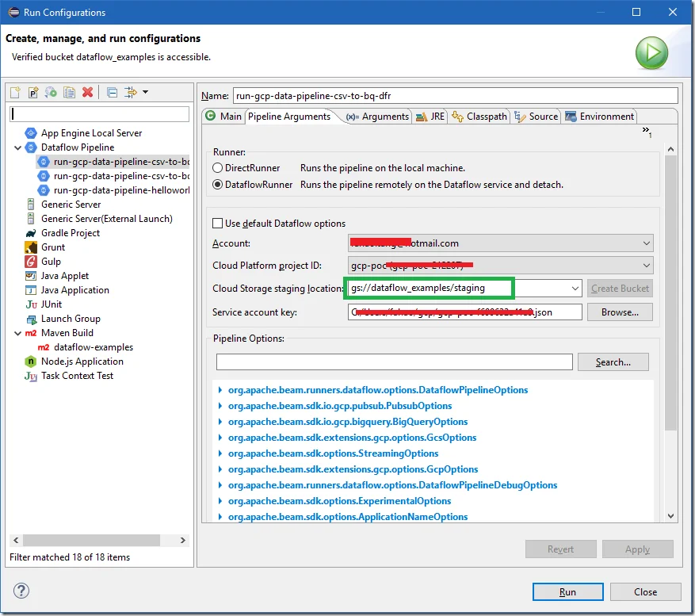Image resolution: width=695 pixels, height=616 pixels.
Task: Click the New launch configuration icon
Action: coord(15,93)
